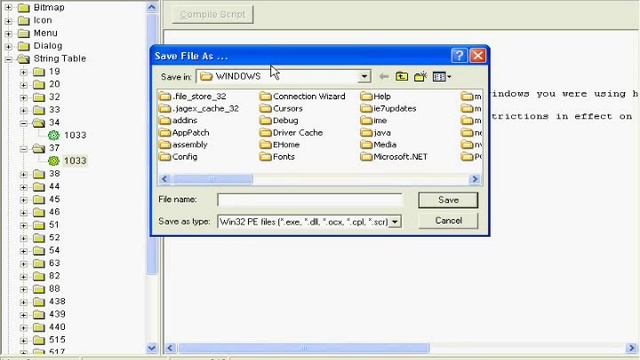Select folder 440 in the tree

click(57, 327)
